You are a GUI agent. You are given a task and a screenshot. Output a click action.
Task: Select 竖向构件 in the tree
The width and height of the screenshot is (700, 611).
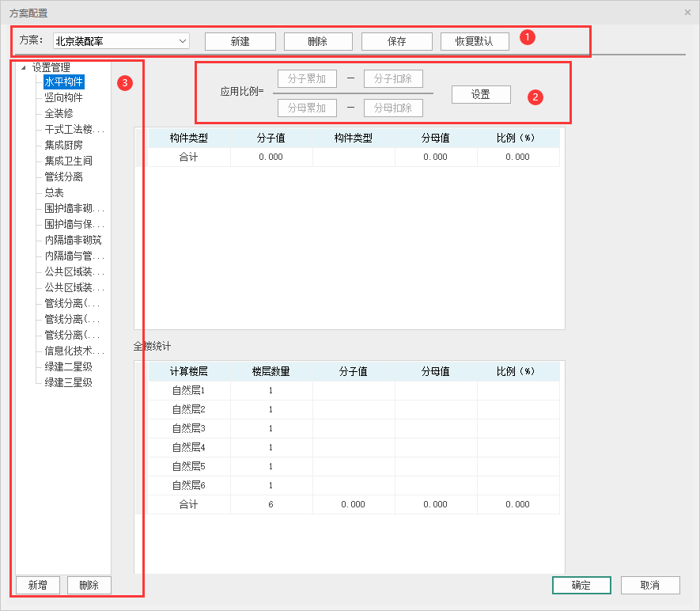tap(63, 97)
